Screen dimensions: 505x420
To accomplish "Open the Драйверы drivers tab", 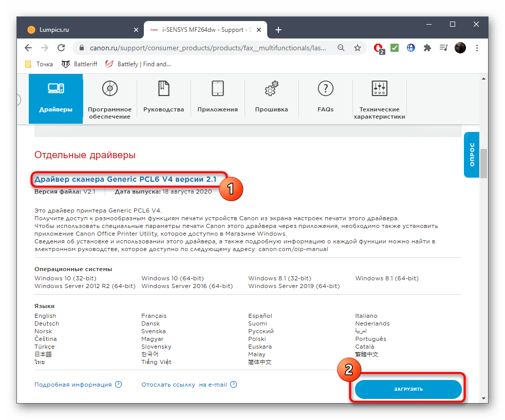I will (x=55, y=99).
